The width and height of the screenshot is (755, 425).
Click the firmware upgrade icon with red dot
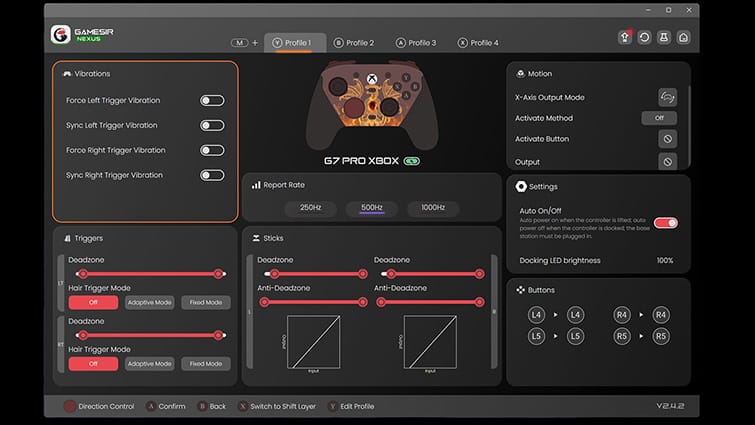pos(625,38)
